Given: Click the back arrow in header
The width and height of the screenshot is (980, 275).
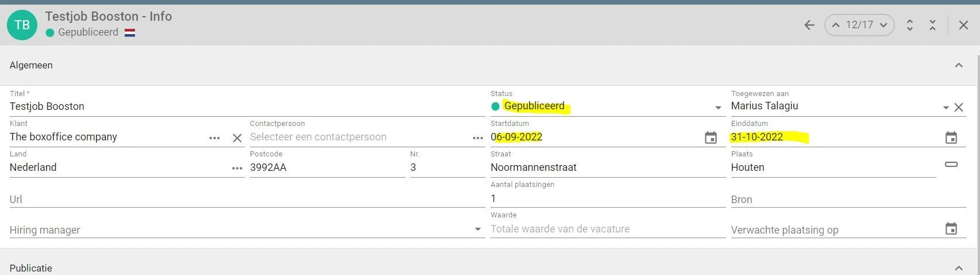Looking at the screenshot, I should click(809, 25).
